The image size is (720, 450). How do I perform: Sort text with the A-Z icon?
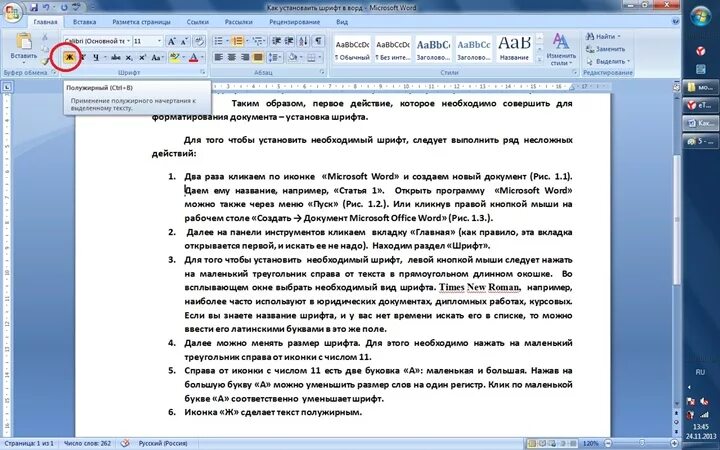tap(304, 41)
